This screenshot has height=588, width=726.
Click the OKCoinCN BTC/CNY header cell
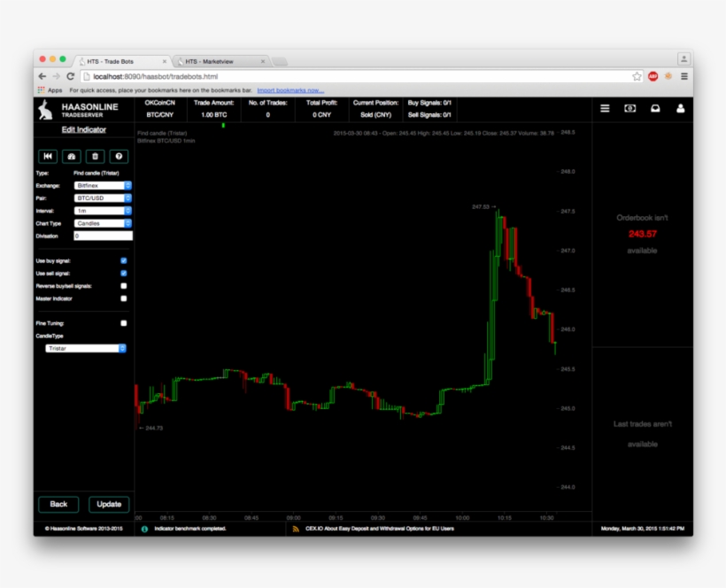click(159, 109)
